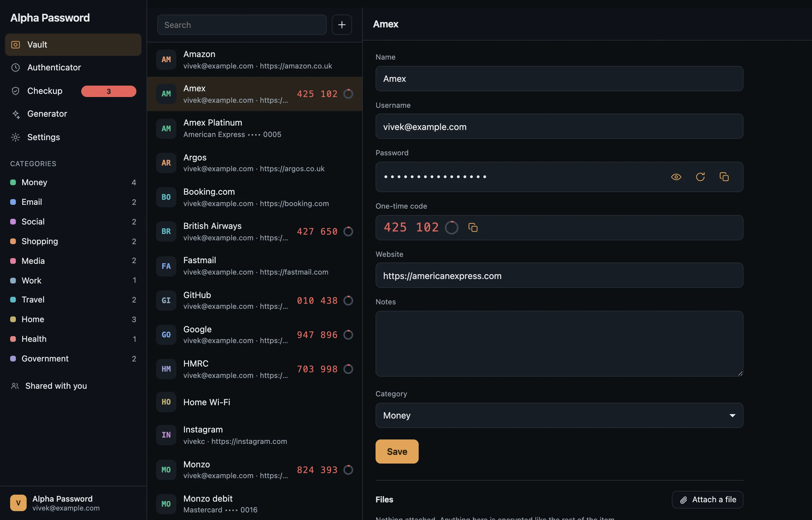Click the Username field
The width and height of the screenshot is (812, 520).
[559, 126]
